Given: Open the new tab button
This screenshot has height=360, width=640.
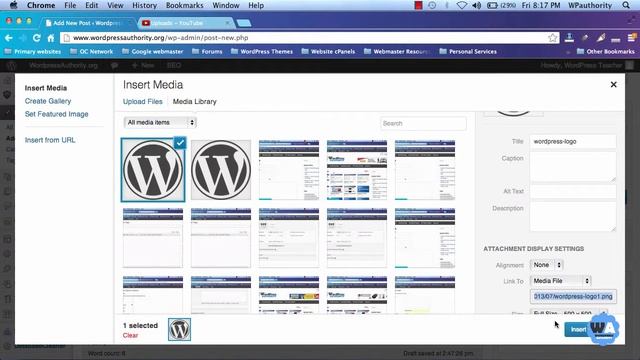Looking at the screenshot, I should 244,23.
